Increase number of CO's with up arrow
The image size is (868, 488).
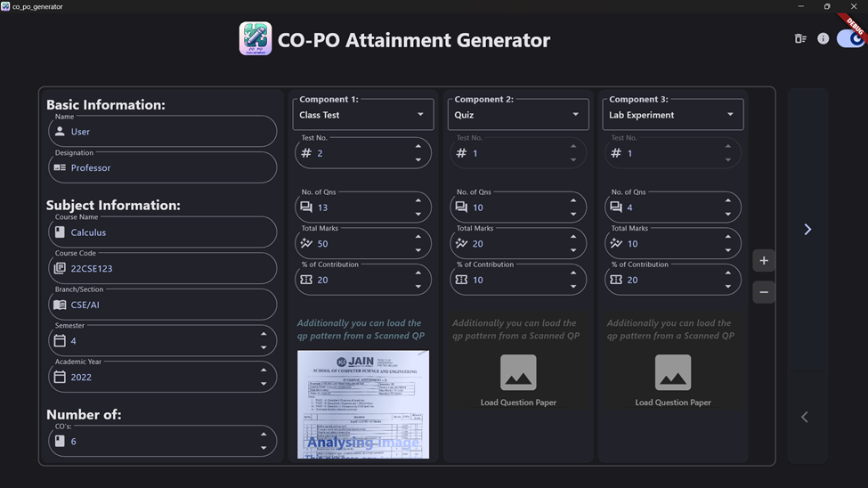pyautogui.click(x=264, y=435)
